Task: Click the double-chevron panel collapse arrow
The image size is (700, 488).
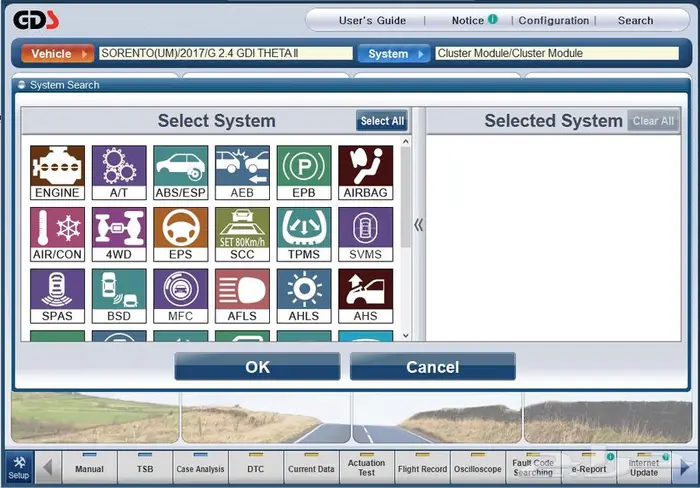Action: pyautogui.click(x=418, y=226)
